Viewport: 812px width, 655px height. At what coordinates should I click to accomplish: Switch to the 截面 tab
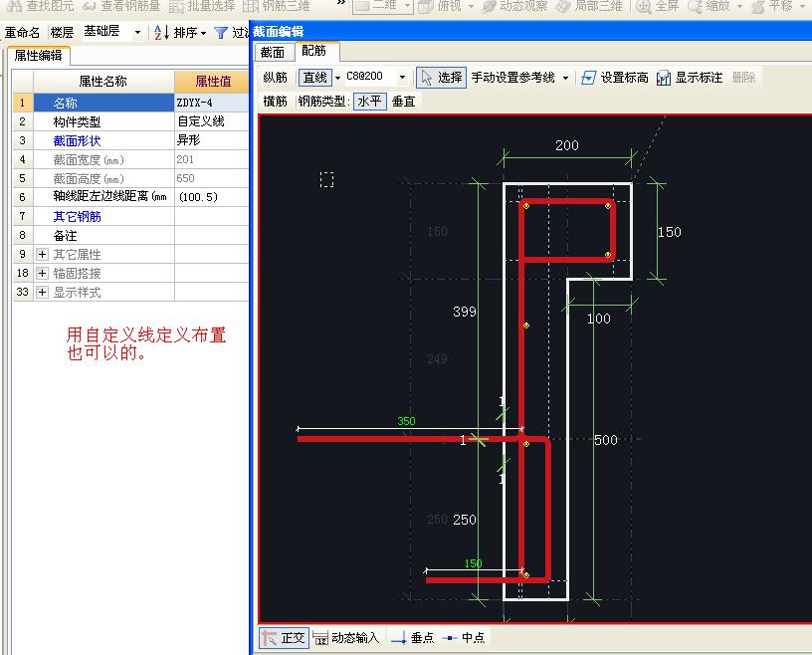point(273,53)
